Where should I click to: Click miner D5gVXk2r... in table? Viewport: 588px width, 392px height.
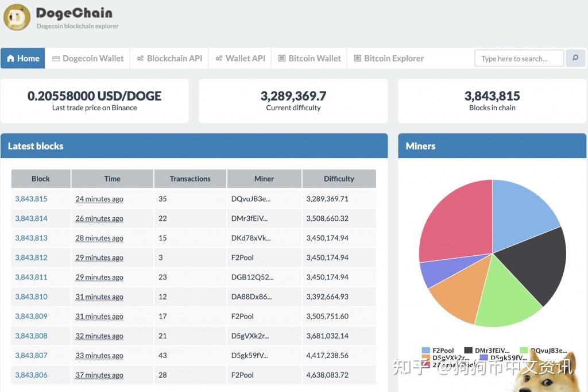250,335
